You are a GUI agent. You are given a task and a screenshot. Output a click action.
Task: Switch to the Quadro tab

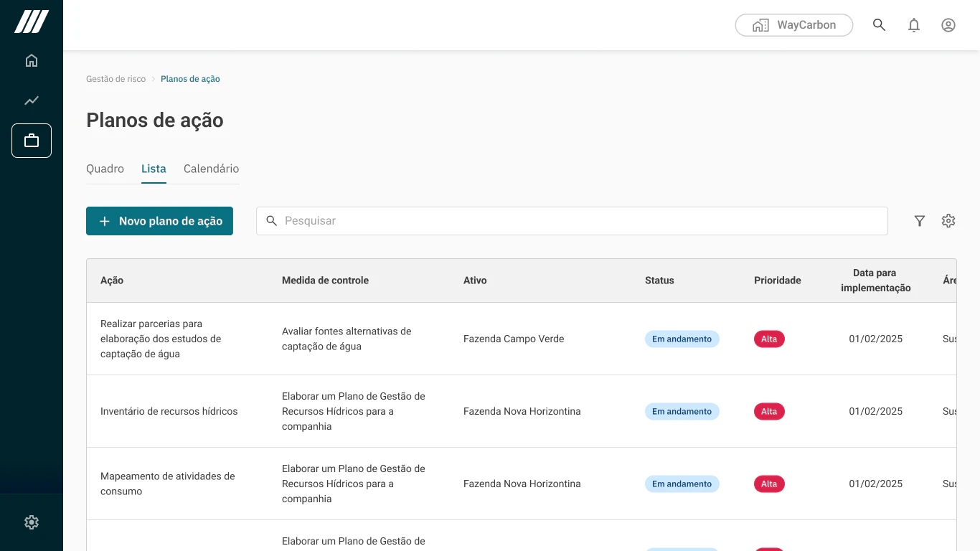coord(105,169)
